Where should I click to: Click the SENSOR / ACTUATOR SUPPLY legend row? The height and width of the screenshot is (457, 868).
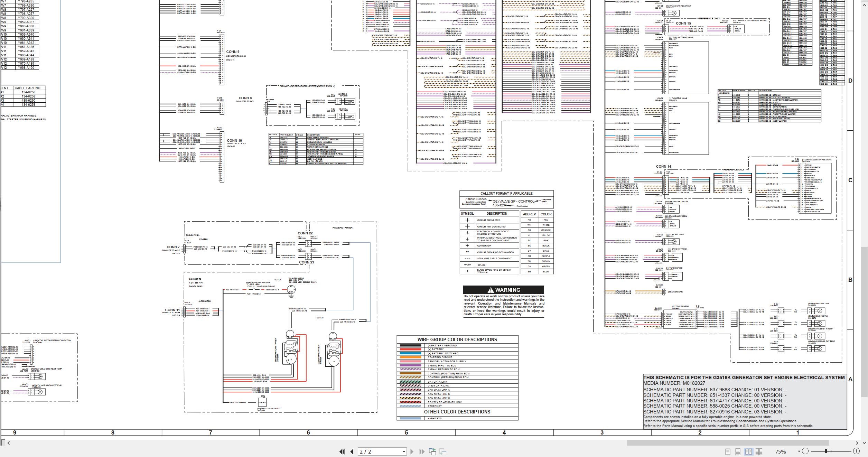[x=457, y=361]
